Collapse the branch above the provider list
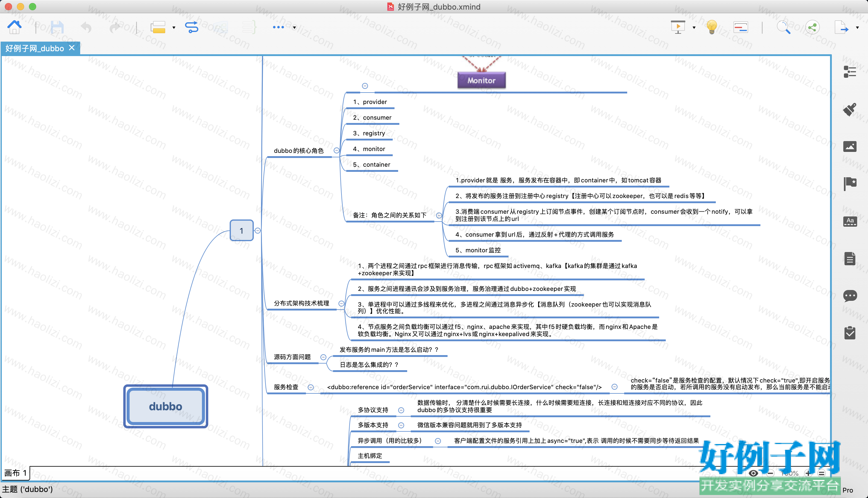Viewport: 868px width, 498px height. tap(365, 86)
